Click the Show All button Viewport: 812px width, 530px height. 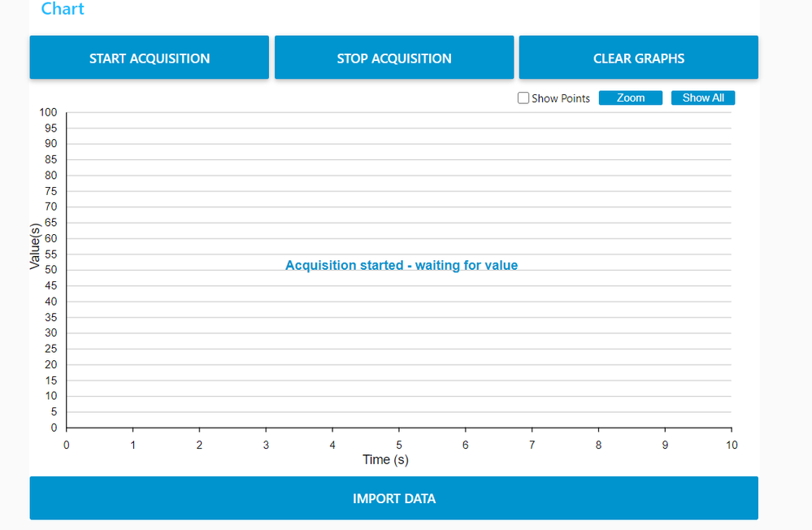(703, 98)
